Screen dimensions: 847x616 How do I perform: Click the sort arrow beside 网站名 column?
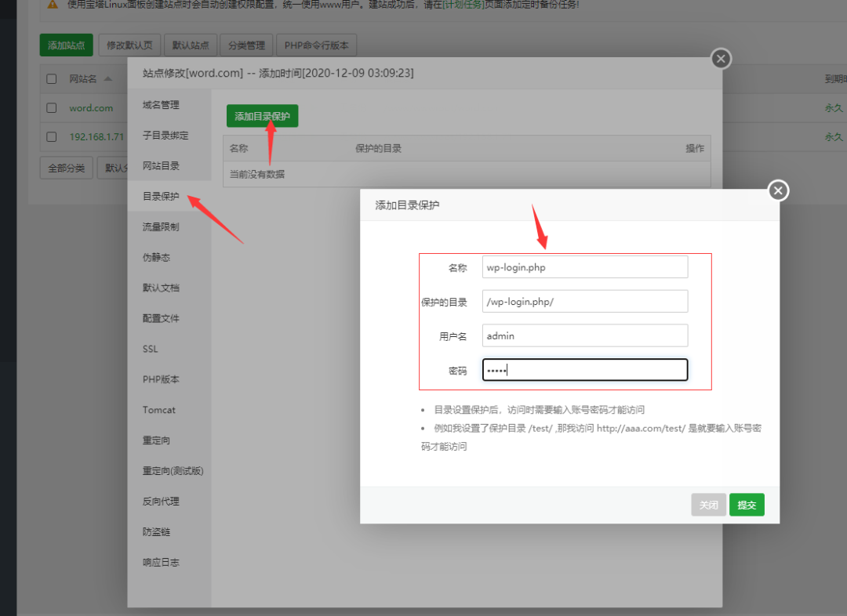107,79
